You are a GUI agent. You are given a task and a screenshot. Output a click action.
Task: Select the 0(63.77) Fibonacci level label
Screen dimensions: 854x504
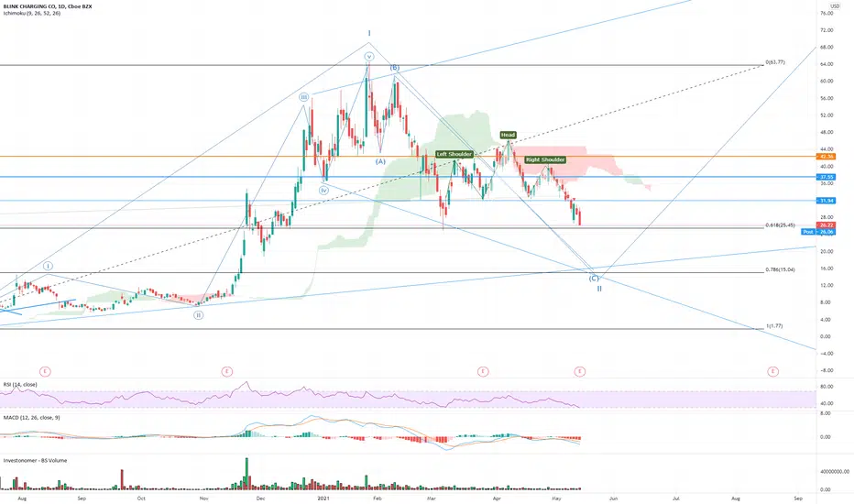coord(775,62)
